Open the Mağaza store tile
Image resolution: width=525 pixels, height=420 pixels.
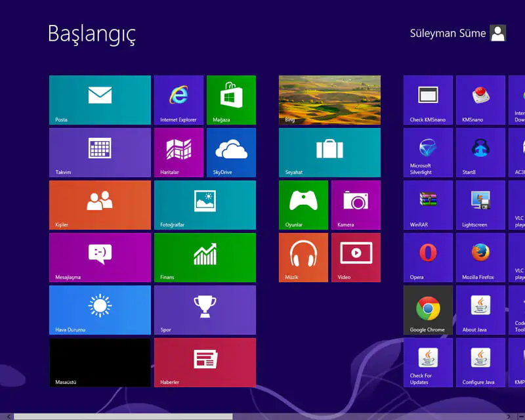pyautogui.click(x=231, y=100)
